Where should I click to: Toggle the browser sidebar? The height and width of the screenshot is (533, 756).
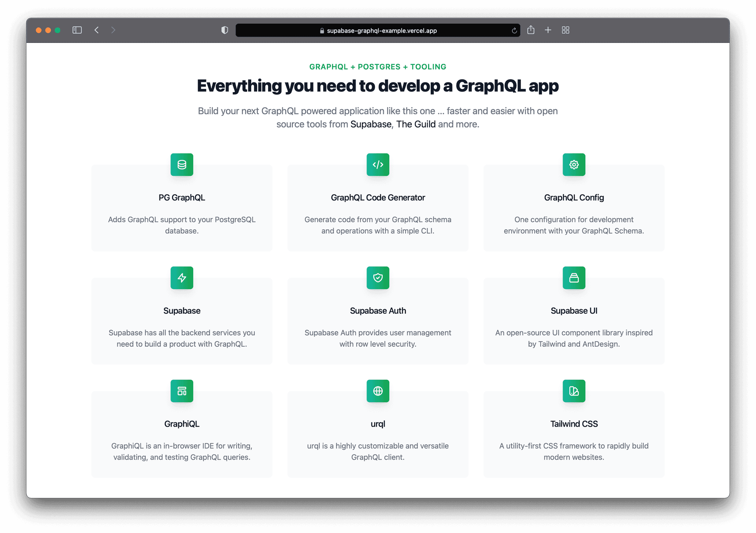77,30
